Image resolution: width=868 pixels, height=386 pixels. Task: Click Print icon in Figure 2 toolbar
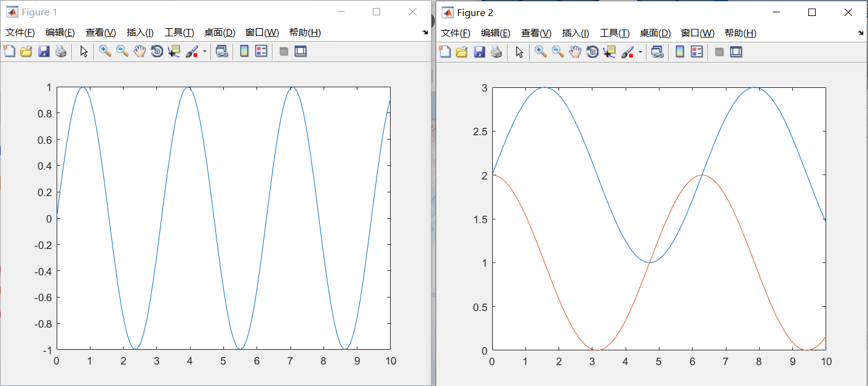(x=496, y=52)
